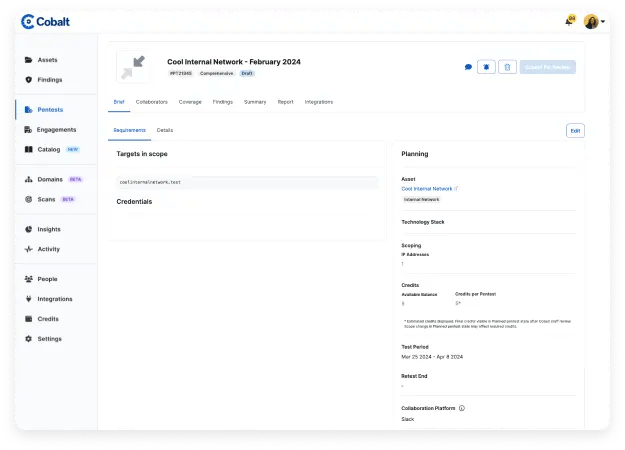The width and height of the screenshot is (625, 450).
Task: Click the Submit For Review button
Action: click(547, 67)
